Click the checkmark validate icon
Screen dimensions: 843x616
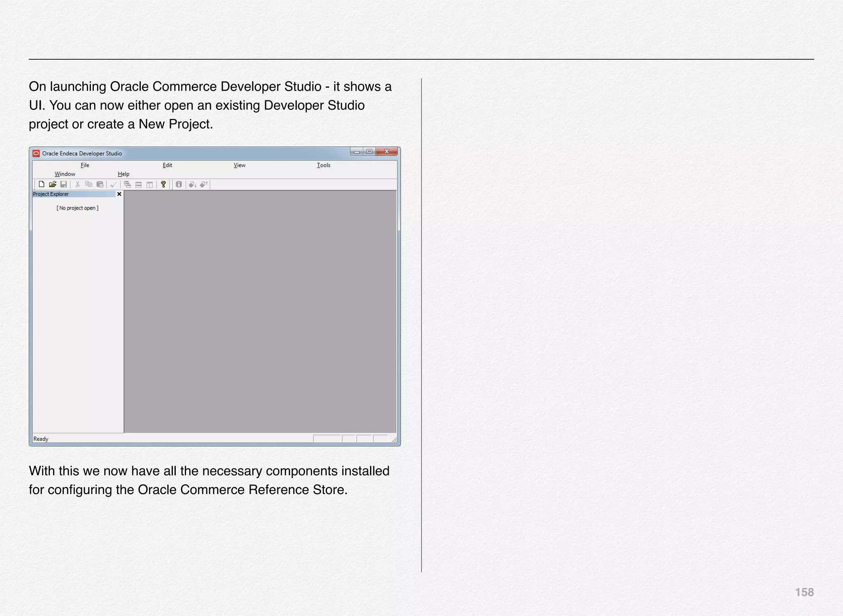[114, 184]
